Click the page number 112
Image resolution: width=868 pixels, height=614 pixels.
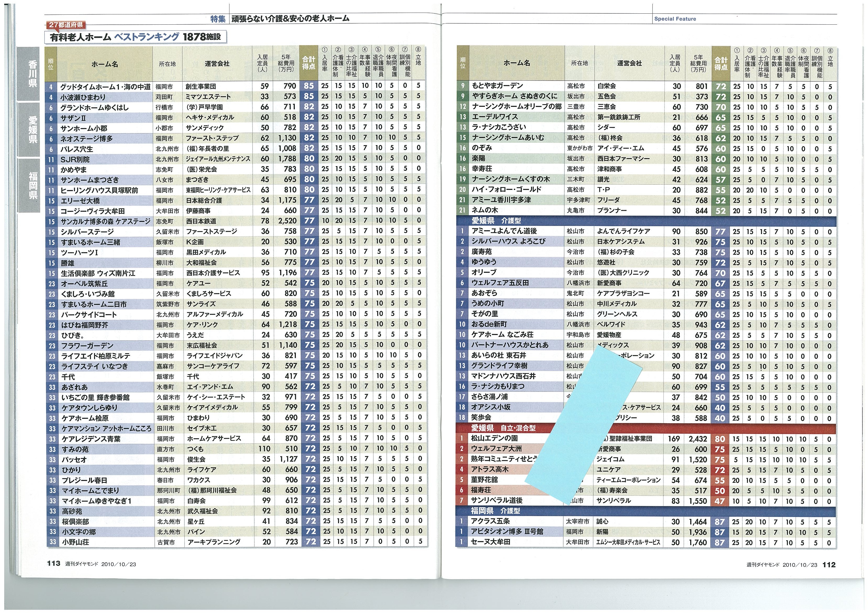click(829, 564)
